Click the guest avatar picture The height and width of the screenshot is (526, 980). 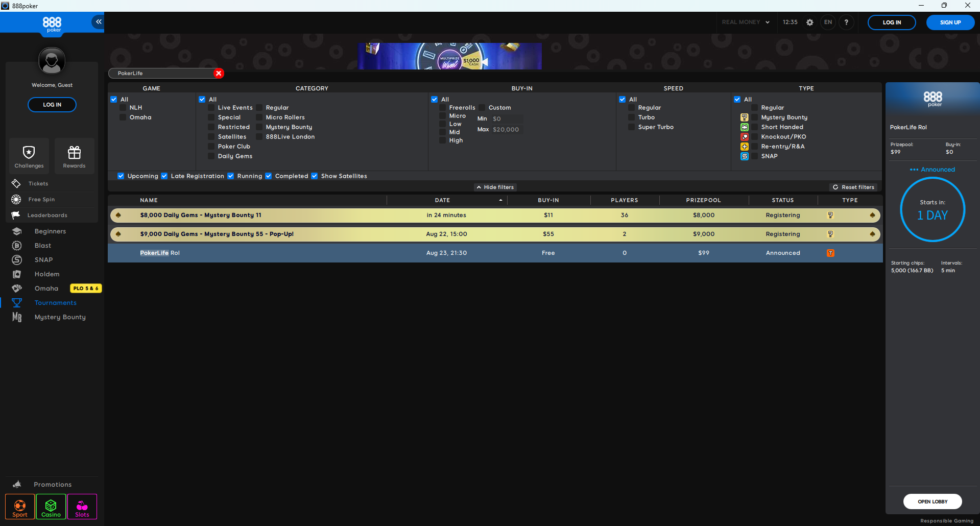pyautogui.click(x=52, y=61)
